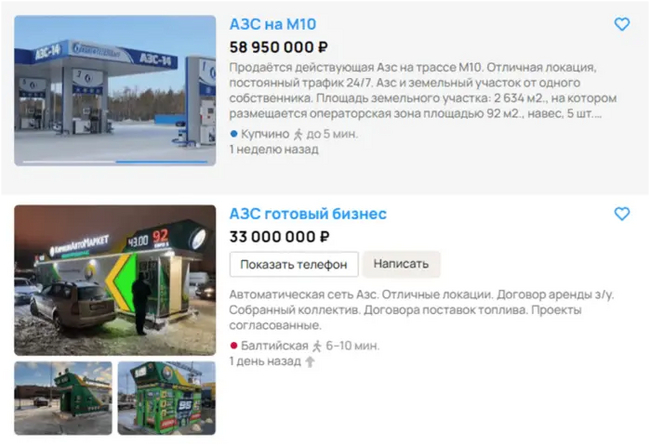This screenshot has width=650, height=445.
Task: Open the АЗС на М10 listing title
Action: click(x=273, y=24)
